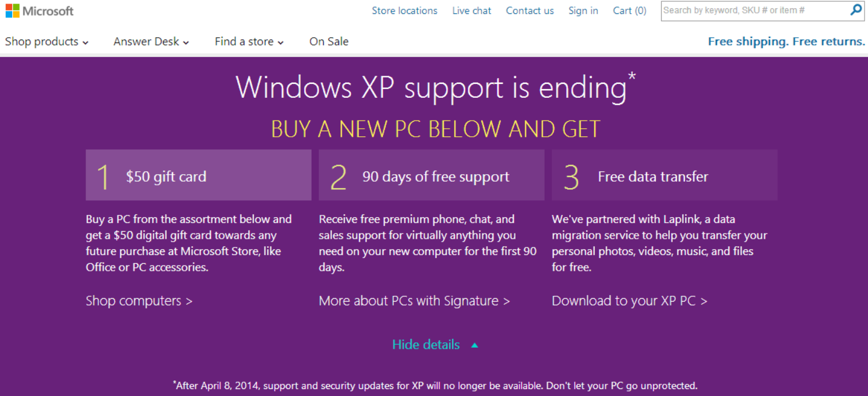This screenshot has width=868, height=396.
Task: Collapse with the Hide details link
Action: (x=426, y=345)
